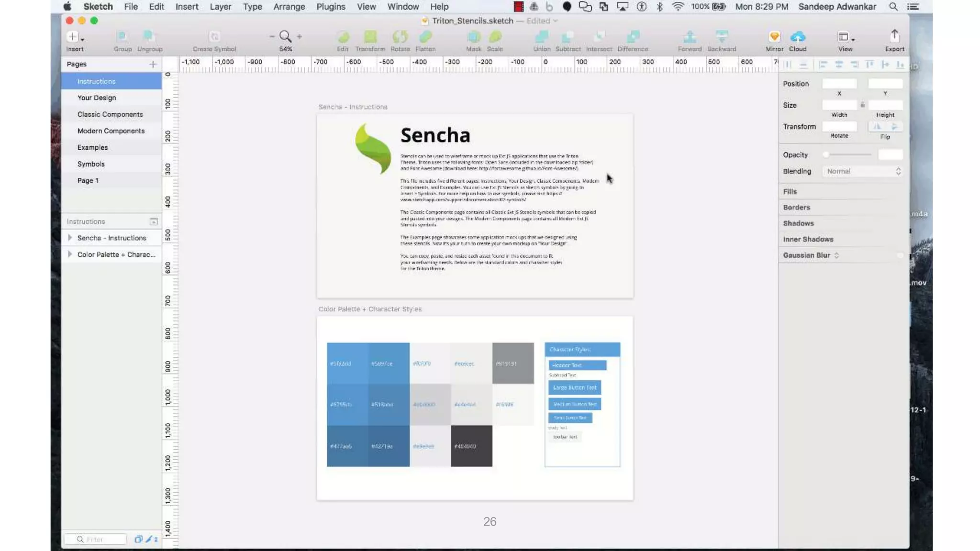This screenshot has width=980, height=551.
Task: Open the Layer menu
Action: (x=220, y=7)
